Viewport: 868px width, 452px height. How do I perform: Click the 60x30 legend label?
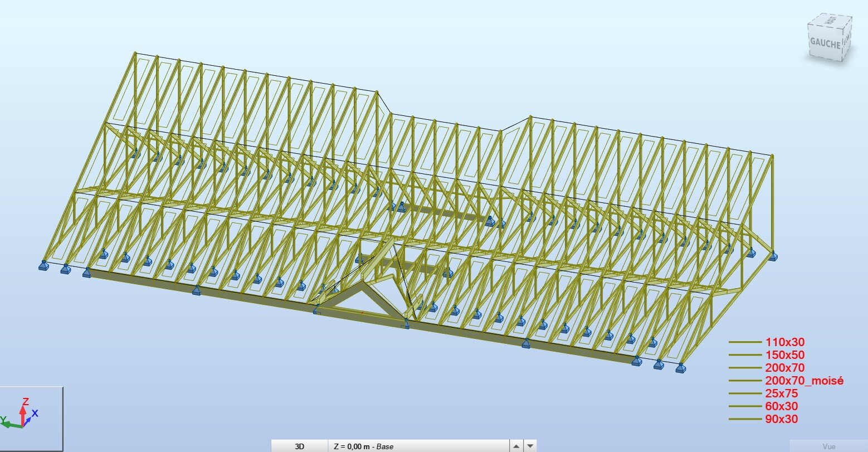tap(782, 406)
